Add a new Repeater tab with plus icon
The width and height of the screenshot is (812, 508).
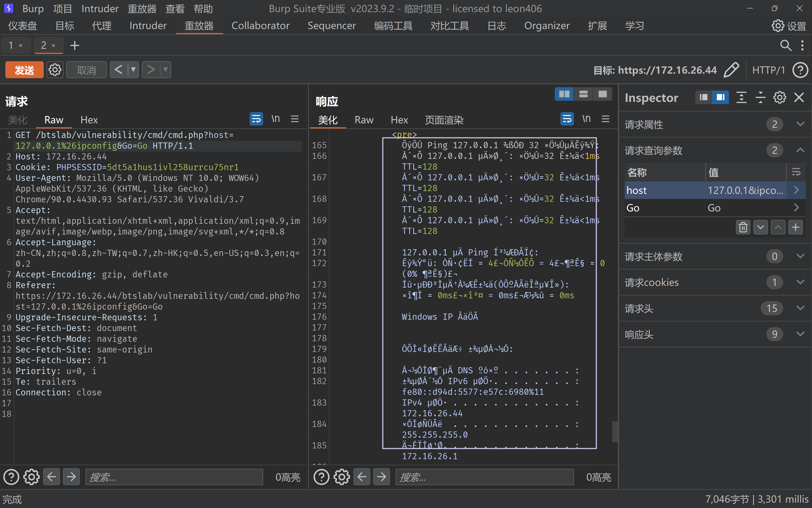tap(74, 45)
